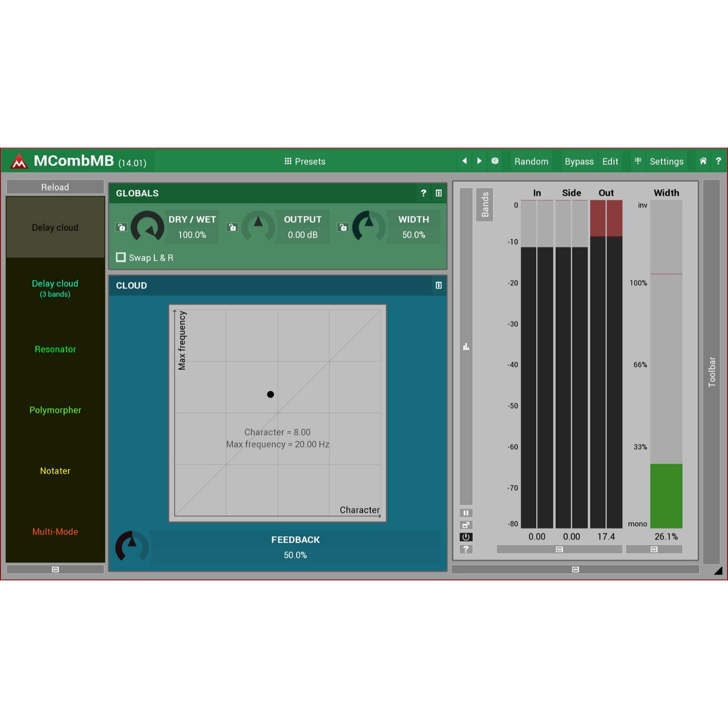
Task: Click the Reload button
Action: tap(55, 187)
